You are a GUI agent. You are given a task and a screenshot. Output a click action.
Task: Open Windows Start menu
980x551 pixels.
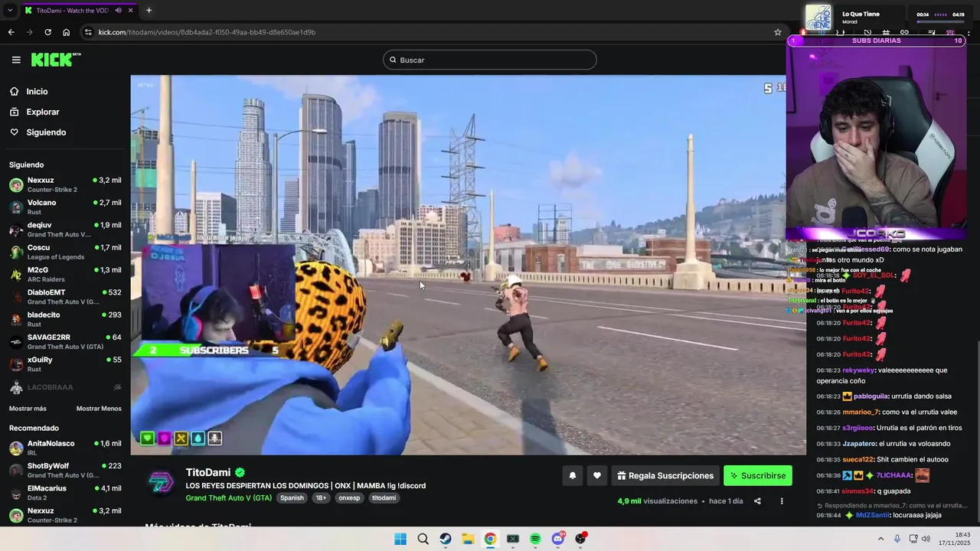[x=400, y=539]
